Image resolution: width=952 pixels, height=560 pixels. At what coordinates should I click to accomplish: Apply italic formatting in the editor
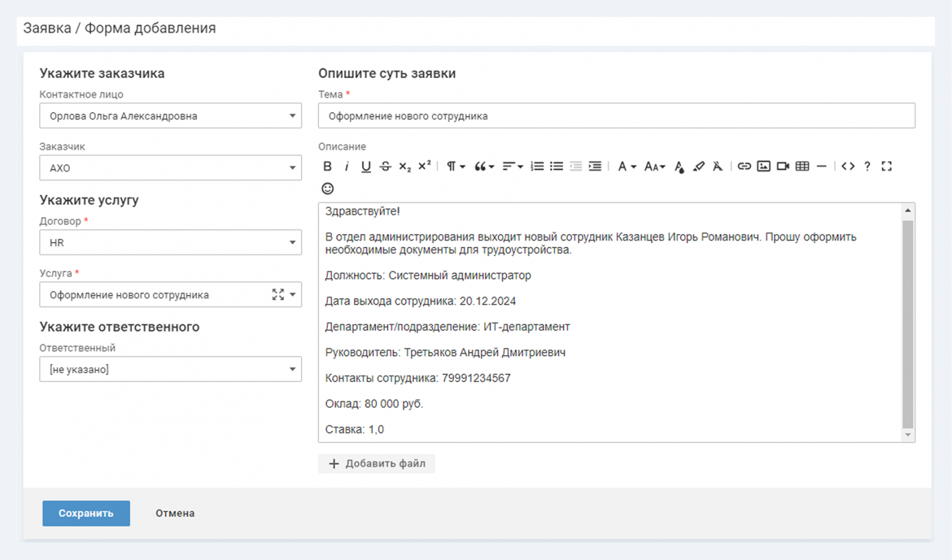(347, 166)
